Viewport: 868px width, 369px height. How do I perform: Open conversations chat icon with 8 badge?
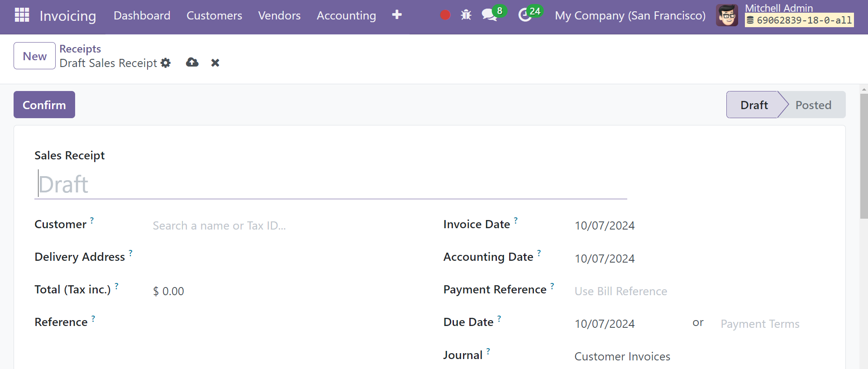tap(493, 14)
